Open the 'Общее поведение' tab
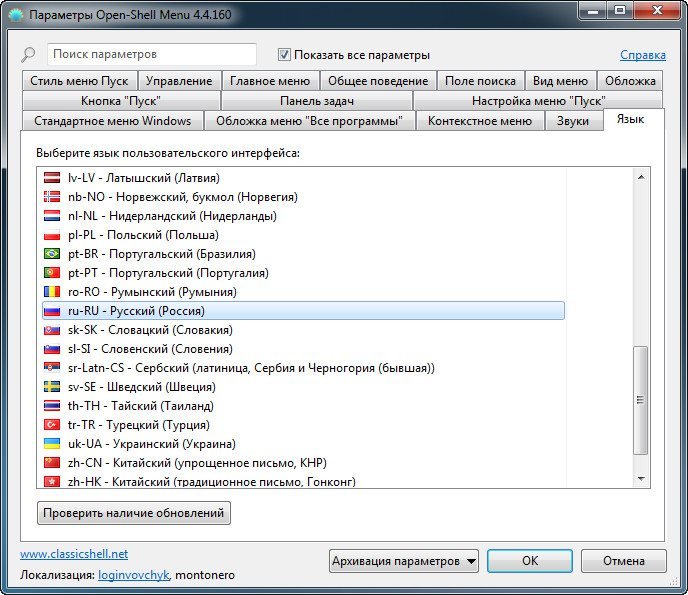The height and width of the screenshot is (595, 688). click(378, 81)
